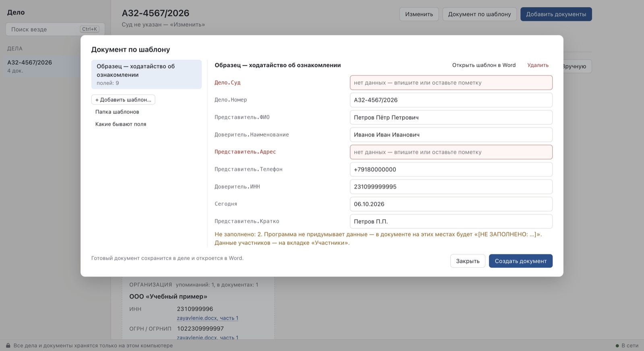Click the В сети status text
Viewport: 644px width, 351px height.
(x=630, y=345)
